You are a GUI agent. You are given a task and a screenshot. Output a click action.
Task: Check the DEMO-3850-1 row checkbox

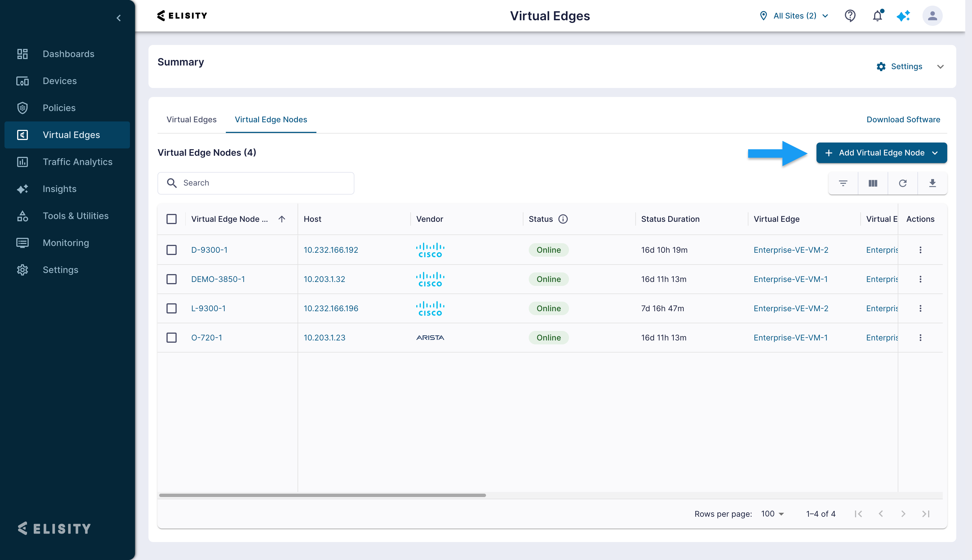click(172, 279)
